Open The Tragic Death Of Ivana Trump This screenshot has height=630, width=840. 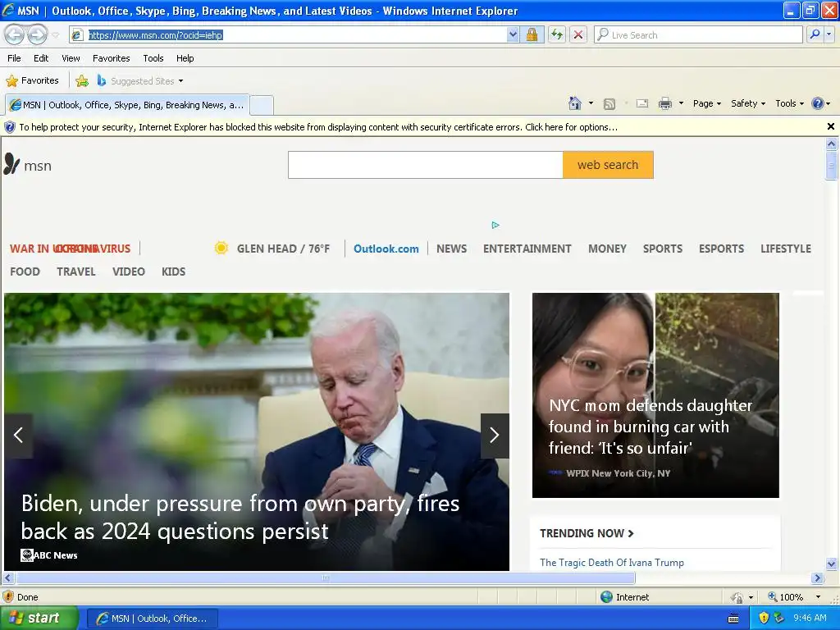[x=612, y=563]
